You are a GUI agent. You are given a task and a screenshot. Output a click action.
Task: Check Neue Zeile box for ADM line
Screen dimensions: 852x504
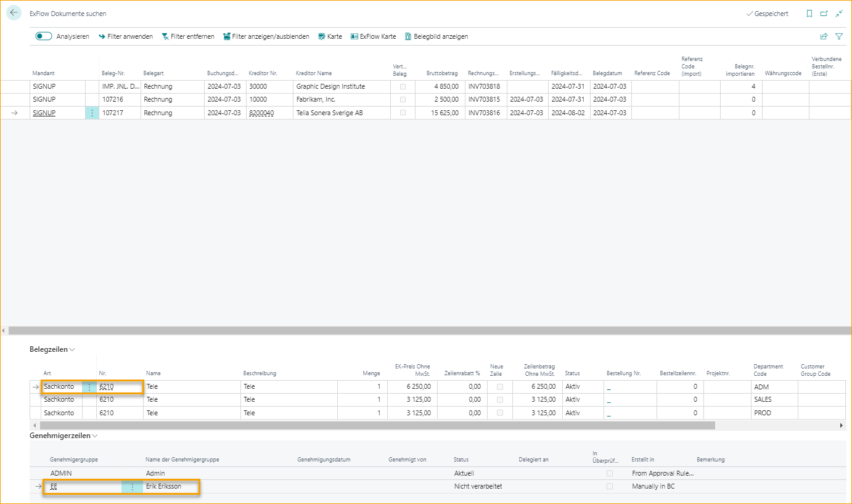(499, 387)
